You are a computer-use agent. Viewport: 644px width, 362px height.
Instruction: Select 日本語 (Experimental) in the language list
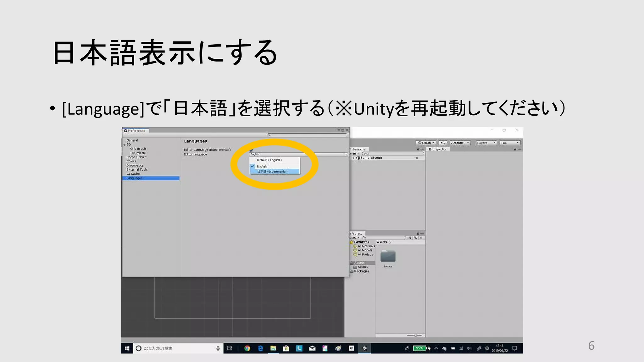[275, 172]
